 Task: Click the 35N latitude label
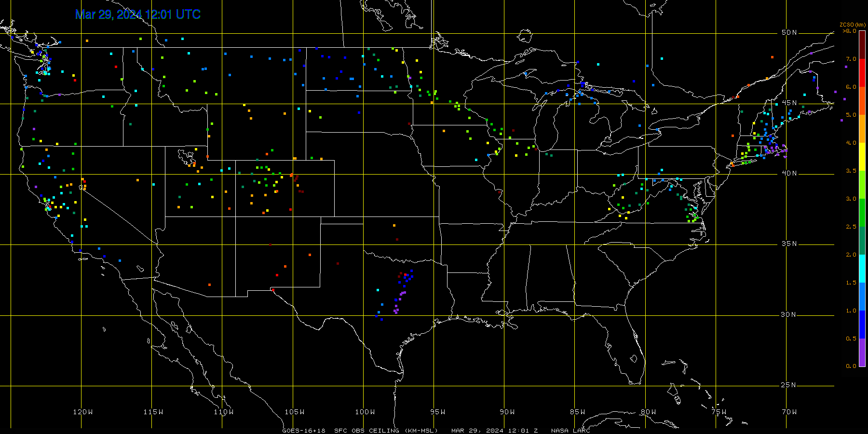click(789, 244)
